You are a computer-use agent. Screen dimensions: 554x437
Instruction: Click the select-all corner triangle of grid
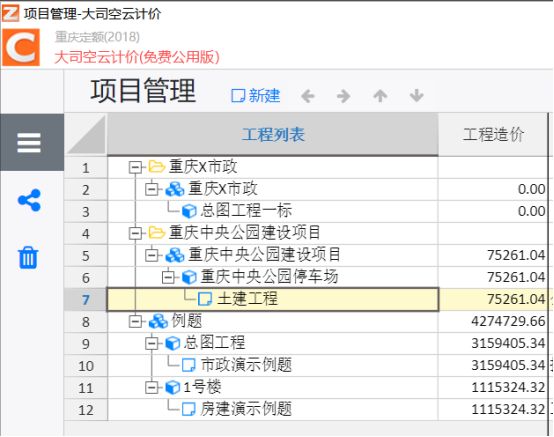[86, 135]
